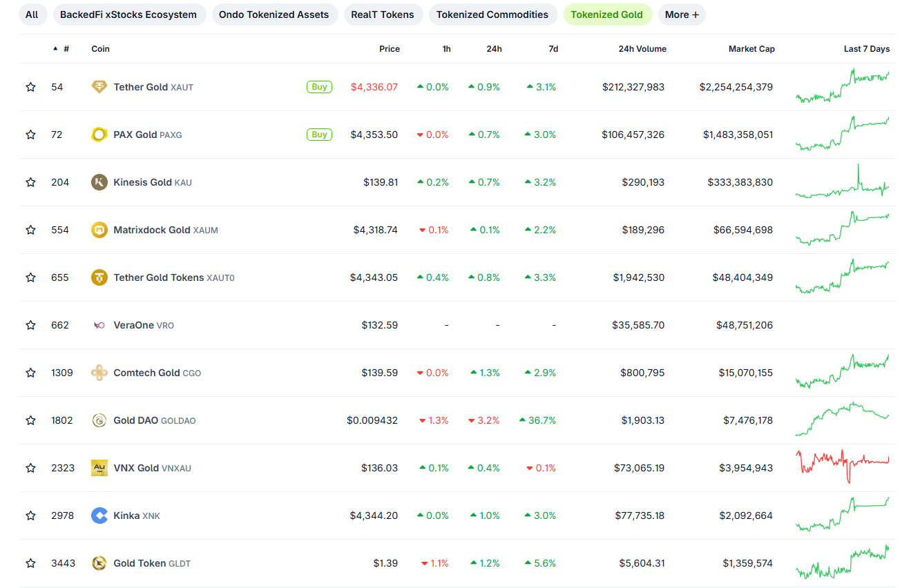Star the VNX Gold row

30,468
